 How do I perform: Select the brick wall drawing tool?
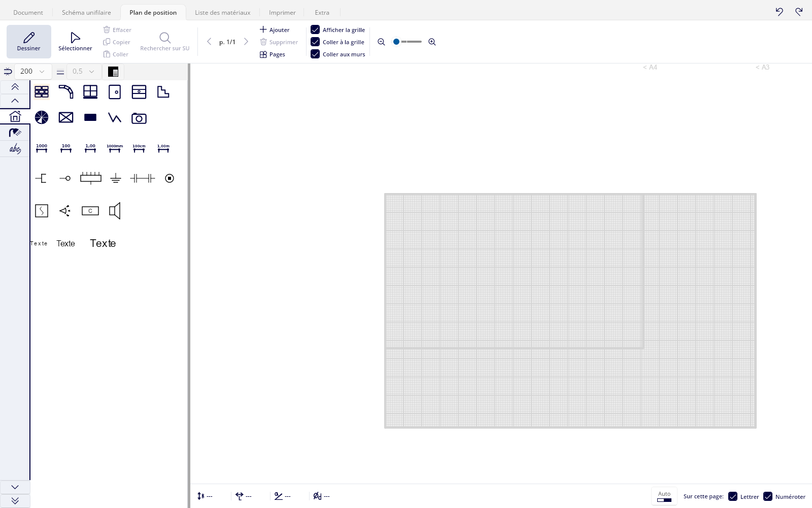42,92
